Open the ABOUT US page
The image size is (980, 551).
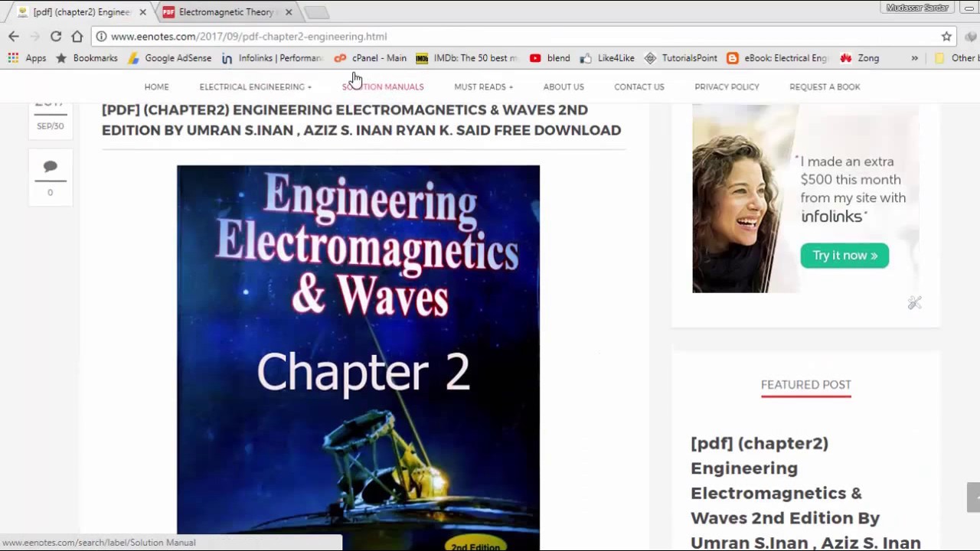(x=563, y=86)
